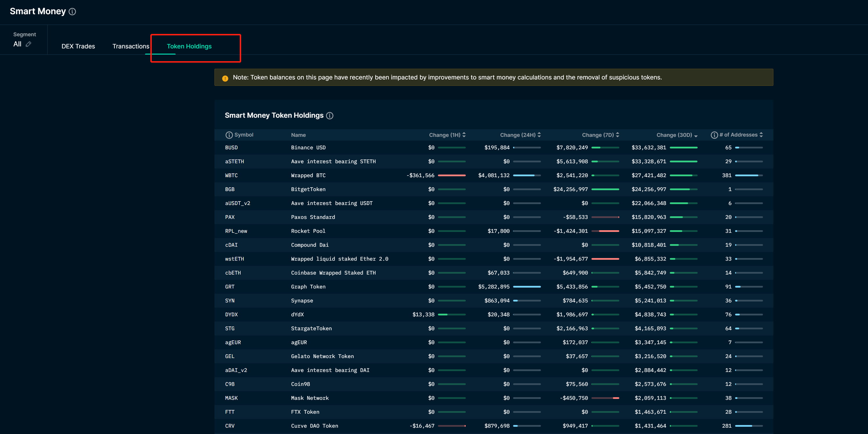Toggle sort on Change (7D) column

tap(617, 135)
